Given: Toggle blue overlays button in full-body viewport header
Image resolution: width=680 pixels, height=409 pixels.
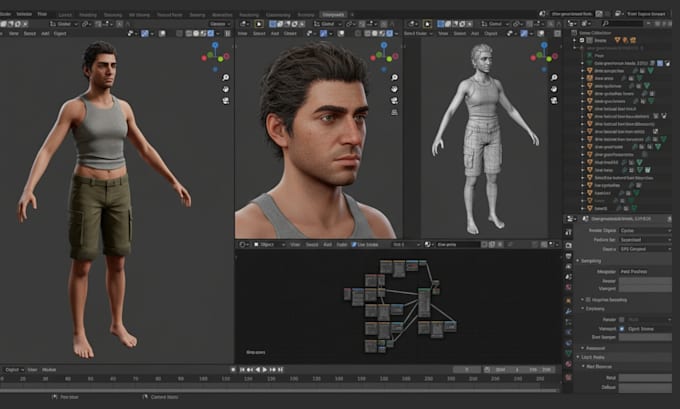Looking at the screenshot, I should coord(145,33).
